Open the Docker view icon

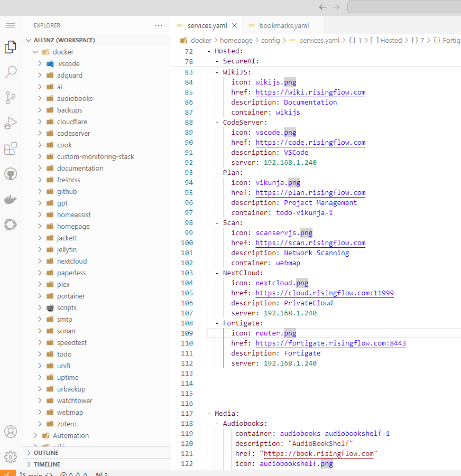point(11,200)
